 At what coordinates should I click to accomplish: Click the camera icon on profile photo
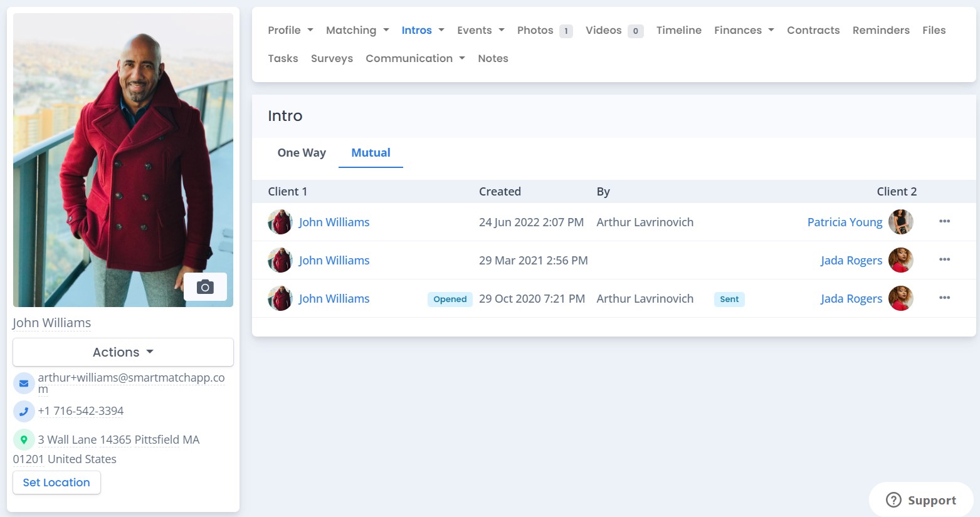pyautogui.click(x=205, y=286)
